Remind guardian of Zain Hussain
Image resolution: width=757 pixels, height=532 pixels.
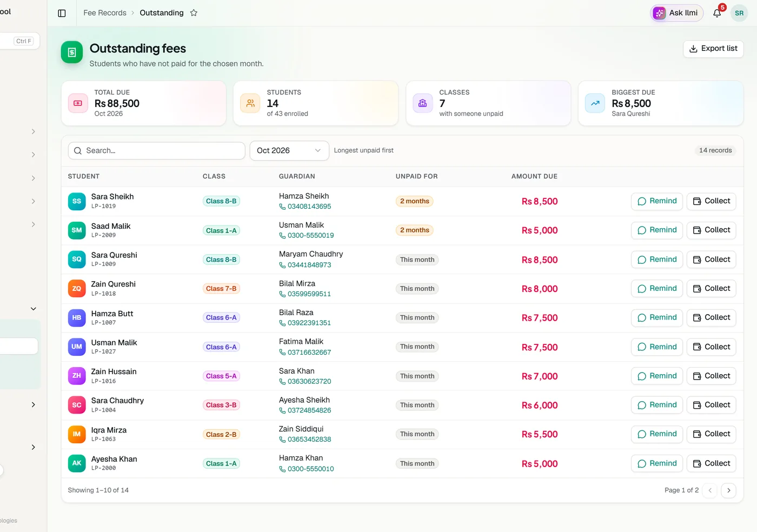coord(657,376)
